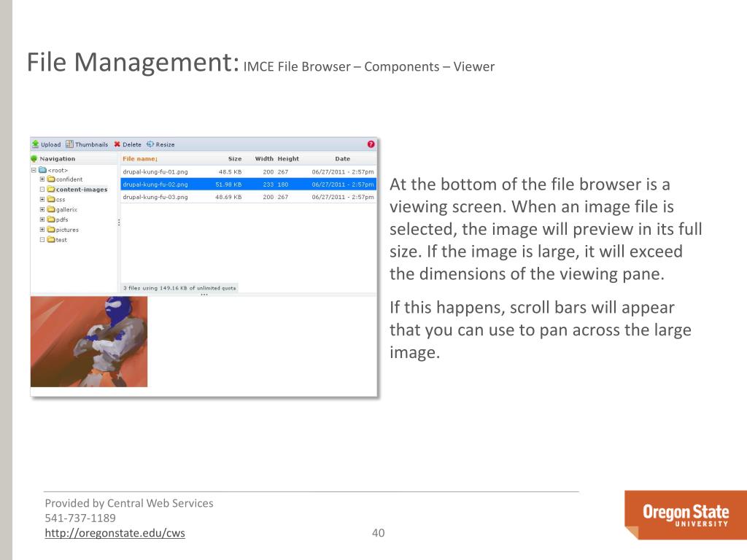747x560 pixels.
Task: Expand the css folder node
Action: click(x=42, y=199)
